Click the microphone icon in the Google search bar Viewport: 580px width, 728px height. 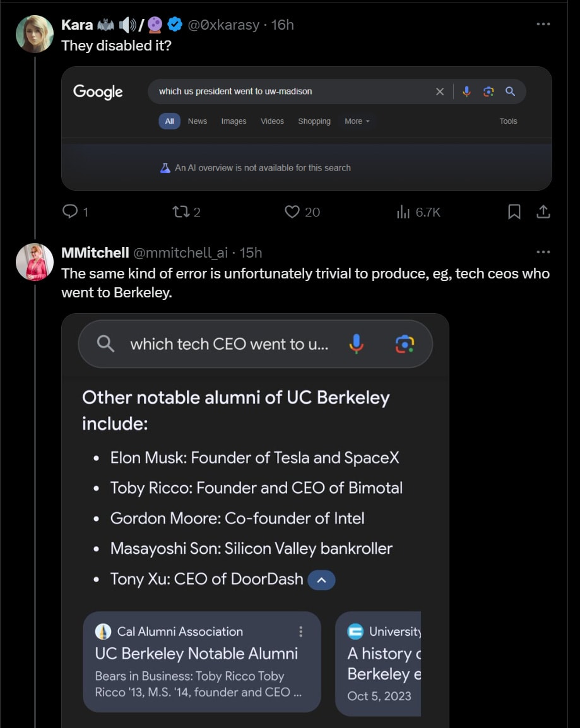[466, 92]
